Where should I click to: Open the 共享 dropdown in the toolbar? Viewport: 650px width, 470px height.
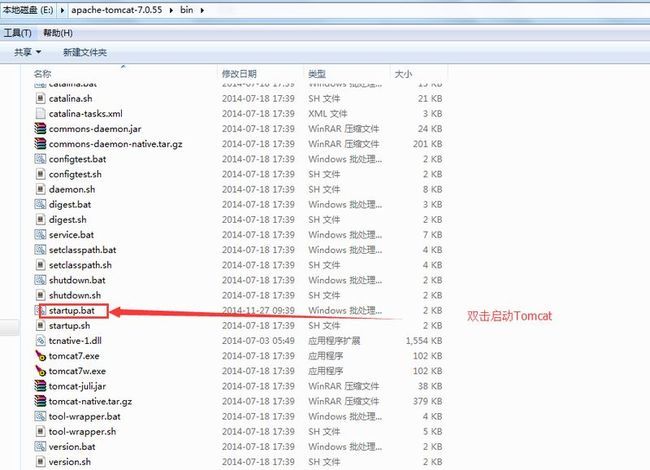(x=27, y=52)
